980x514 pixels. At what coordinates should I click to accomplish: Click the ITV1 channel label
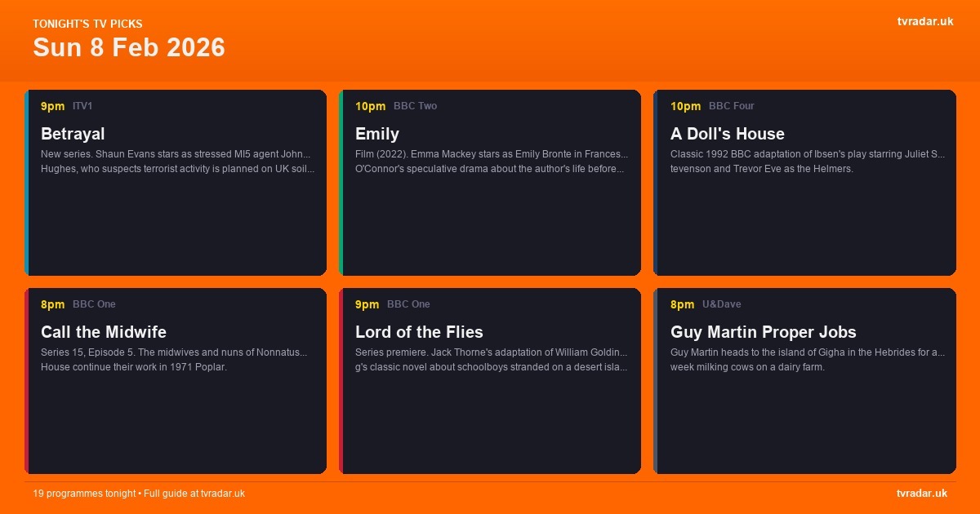click(x=82, y=106)
